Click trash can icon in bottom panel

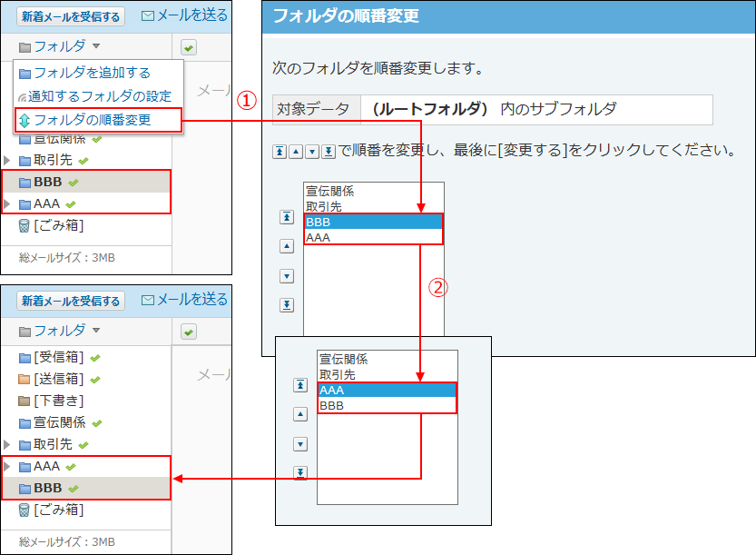click(25, 510)
